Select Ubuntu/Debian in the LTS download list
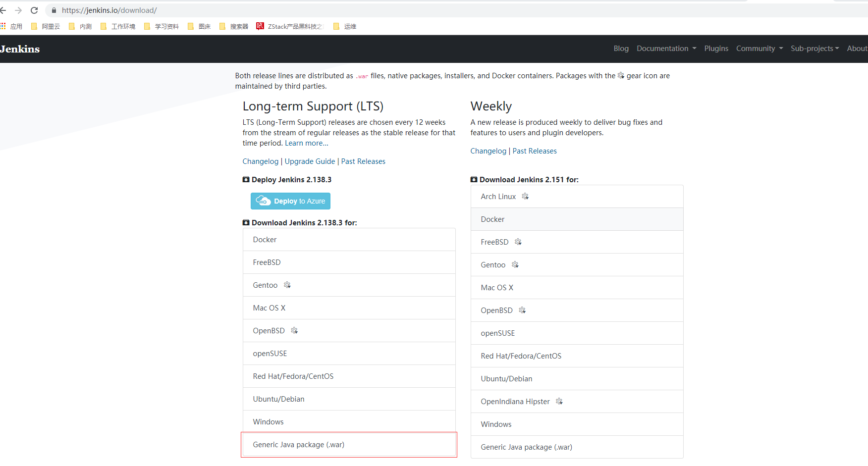868x466 pixels. [349, 399]
